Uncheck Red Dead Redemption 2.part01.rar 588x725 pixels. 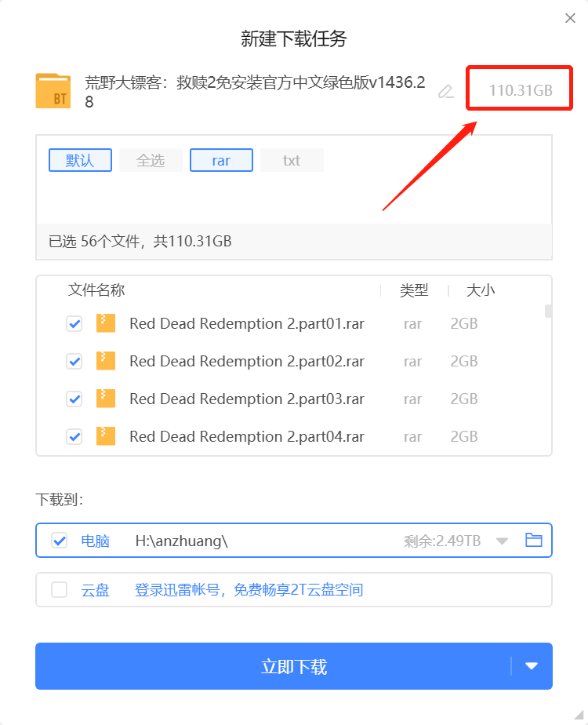coord(74,323)
